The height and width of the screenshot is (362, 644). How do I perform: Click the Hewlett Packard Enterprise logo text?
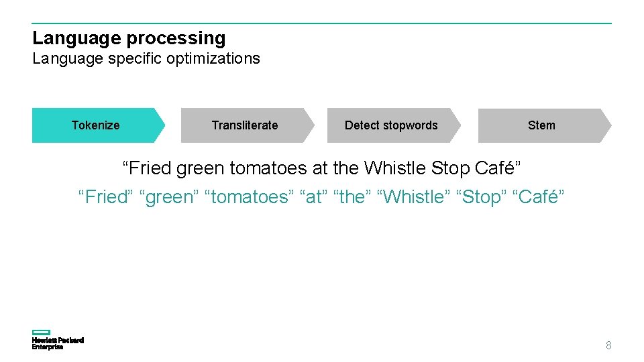click(57, 344)
